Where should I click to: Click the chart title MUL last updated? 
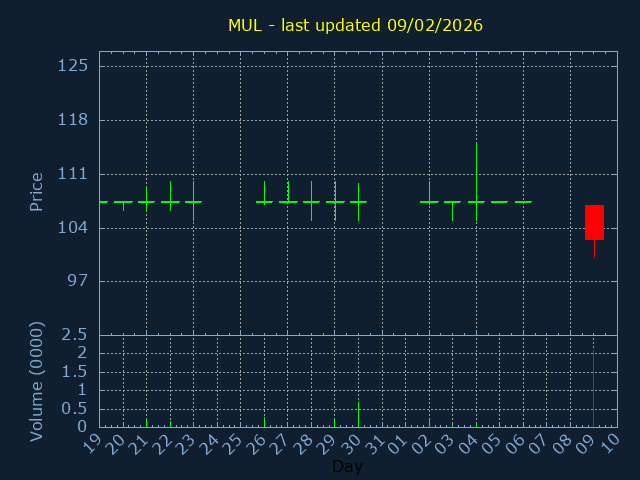click(355, 25)
